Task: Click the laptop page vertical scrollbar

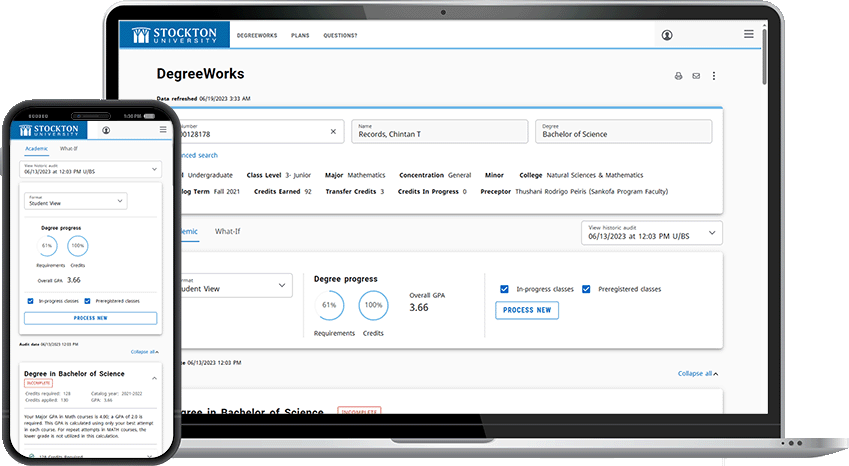Action: pyautogui.click(x=764, y=57)
